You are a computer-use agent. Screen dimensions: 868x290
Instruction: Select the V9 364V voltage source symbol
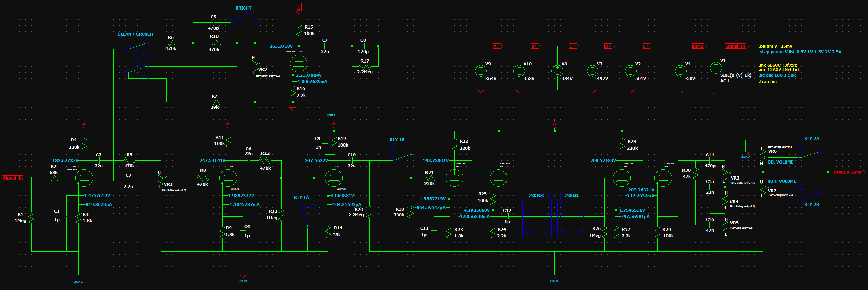[481, 71]
